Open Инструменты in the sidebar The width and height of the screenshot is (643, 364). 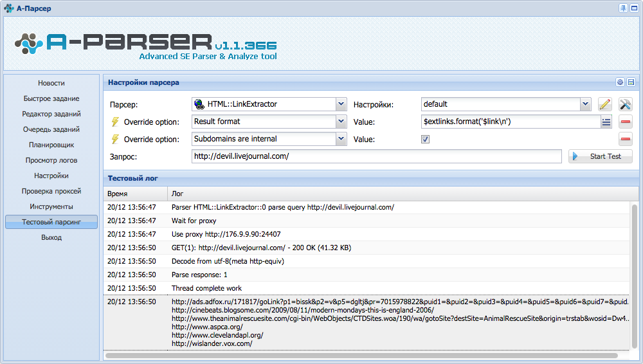coord(51,206)
